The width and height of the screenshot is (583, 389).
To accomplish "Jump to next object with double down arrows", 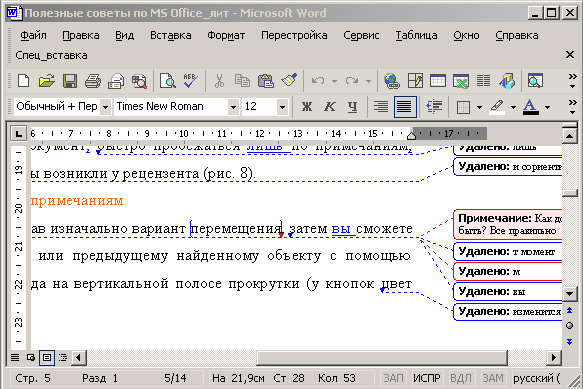I will pos(569,341).
